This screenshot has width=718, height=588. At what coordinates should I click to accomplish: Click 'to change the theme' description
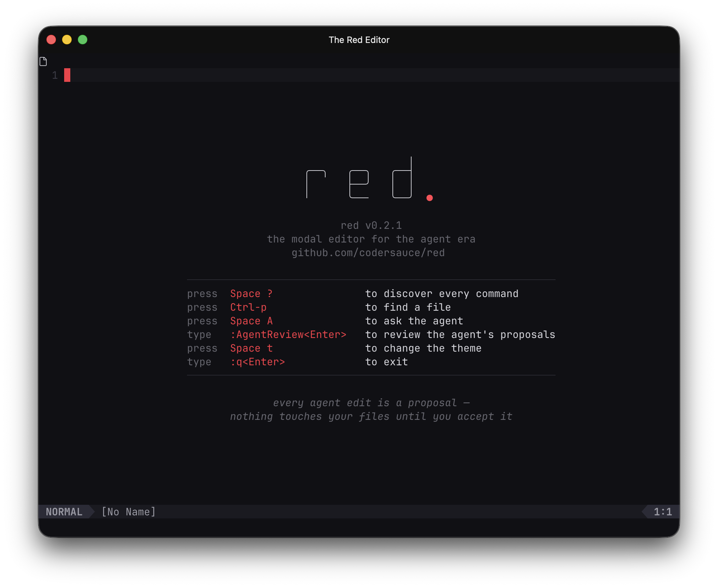[x=423, y=348]
